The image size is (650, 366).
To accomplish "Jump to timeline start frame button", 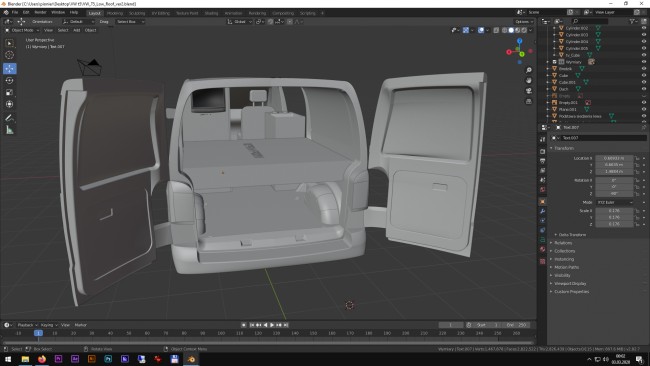I will (252, 325).
